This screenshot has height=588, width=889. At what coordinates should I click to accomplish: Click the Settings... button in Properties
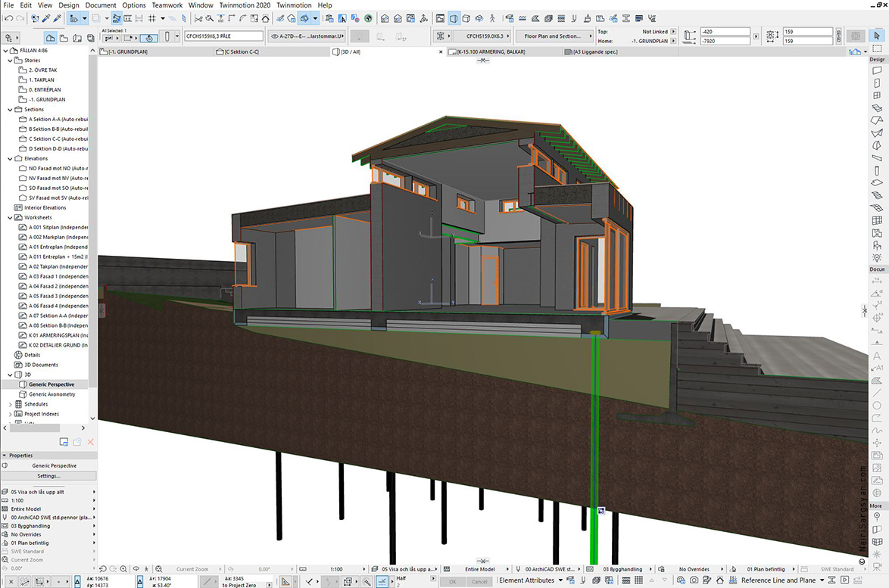pos(48,476)
